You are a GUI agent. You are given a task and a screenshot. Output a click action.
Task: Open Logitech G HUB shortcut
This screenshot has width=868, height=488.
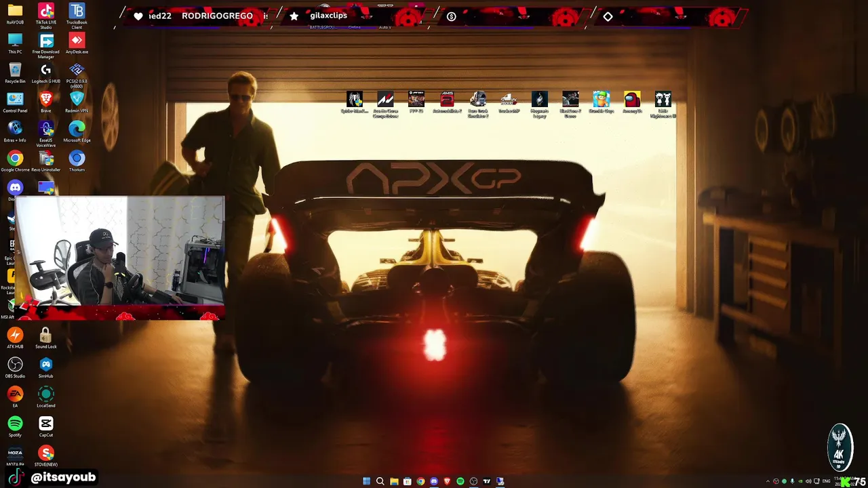coord(46,73)
